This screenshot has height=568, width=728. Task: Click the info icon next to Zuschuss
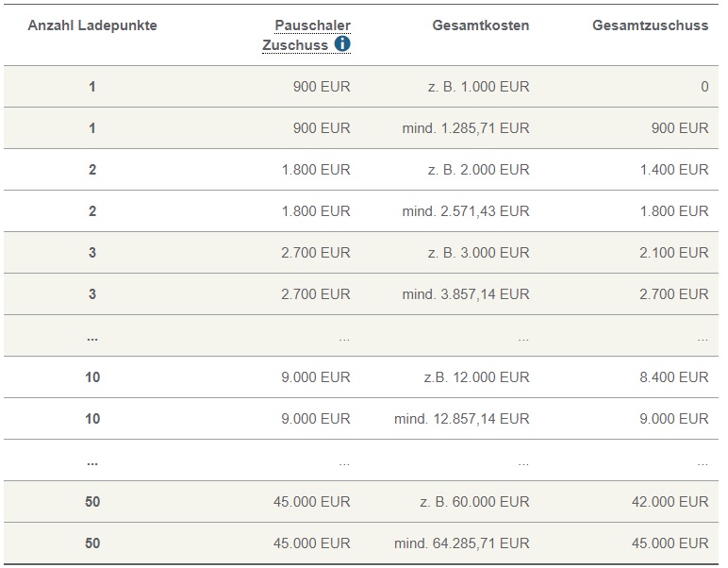pyautogui.click(x=342, y=44)
